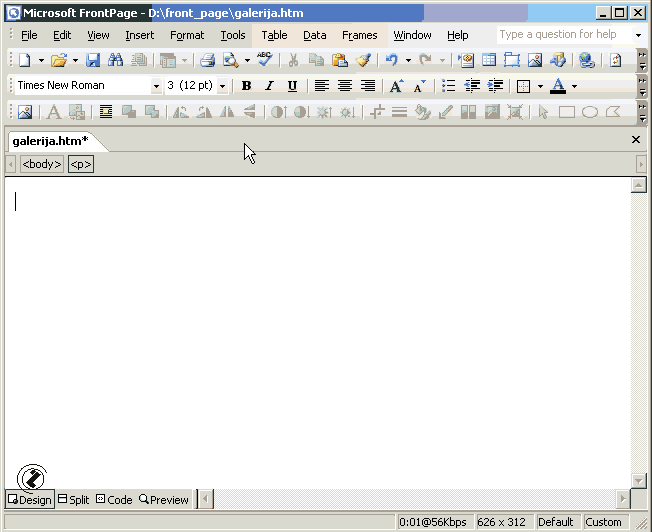Screen dimensions: 652x532
Task: Click the Save icon in the toolbar
Action: (x=93, y=60)
